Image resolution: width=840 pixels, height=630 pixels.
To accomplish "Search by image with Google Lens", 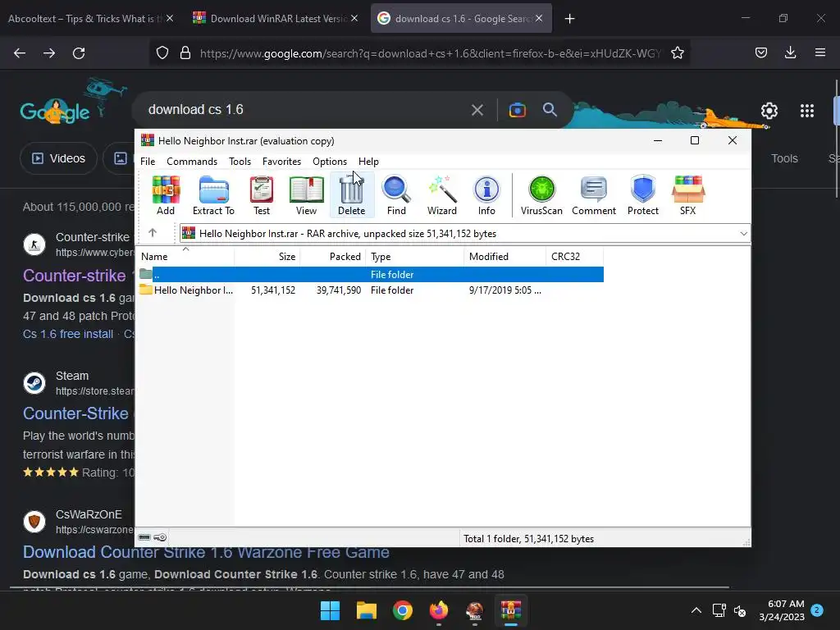I will tap(518, 111).
